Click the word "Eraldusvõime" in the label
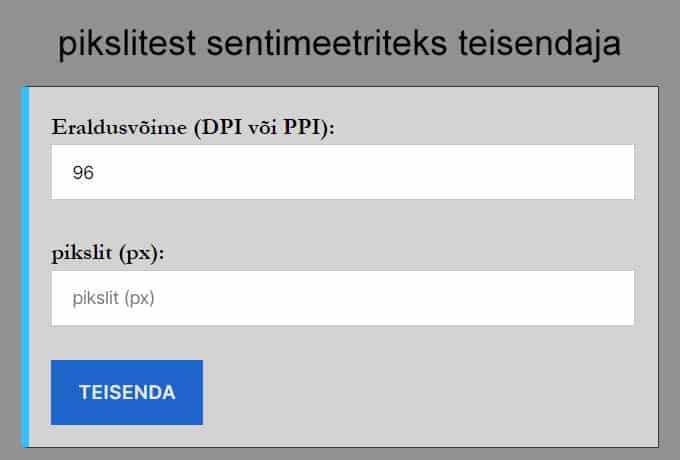This screenshot has width=680, height=460. click(x=111, y=127)
